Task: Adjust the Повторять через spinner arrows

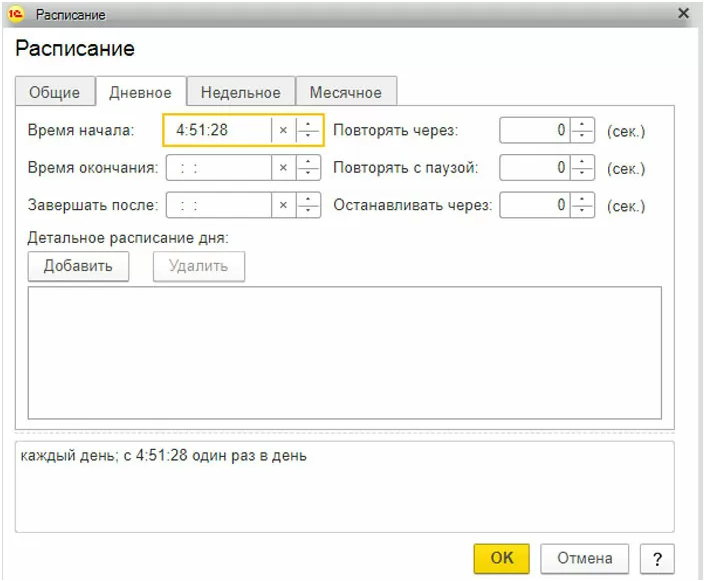Action: click(x=583, y=131)
